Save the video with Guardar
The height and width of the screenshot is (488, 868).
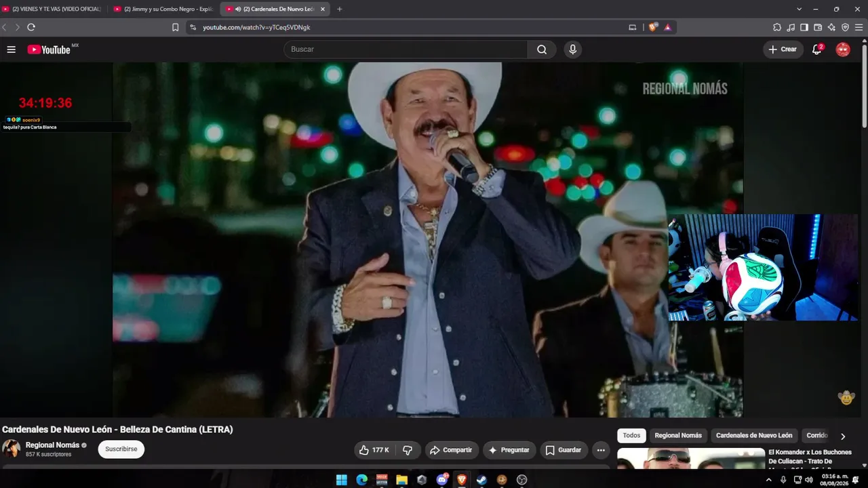coord(564,450)
